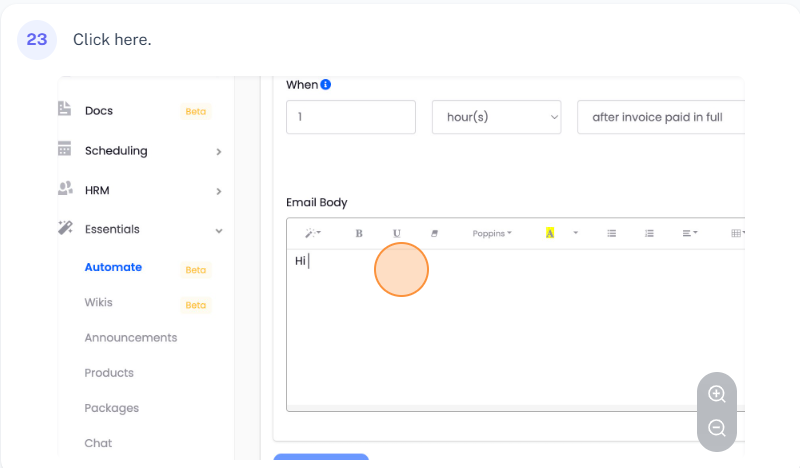Click the eraser clear formatting icon
The image size is (800, 468).
pyautogui.click(x=434, y=233)
